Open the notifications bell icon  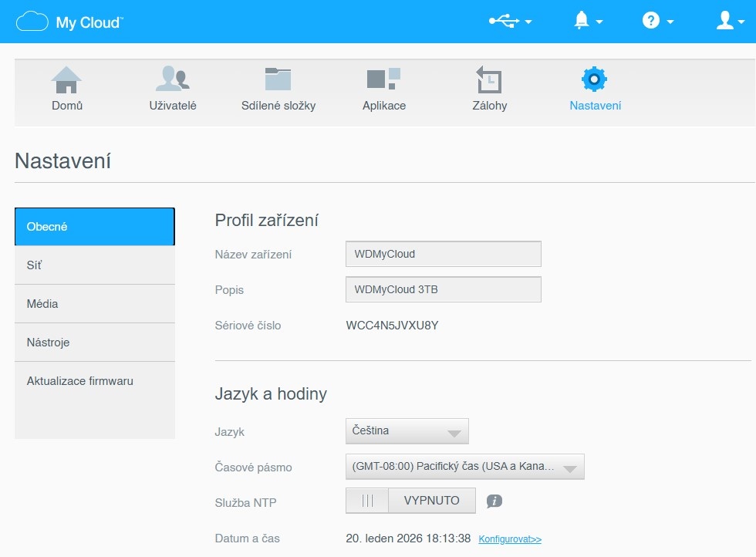tap(582, 20)
